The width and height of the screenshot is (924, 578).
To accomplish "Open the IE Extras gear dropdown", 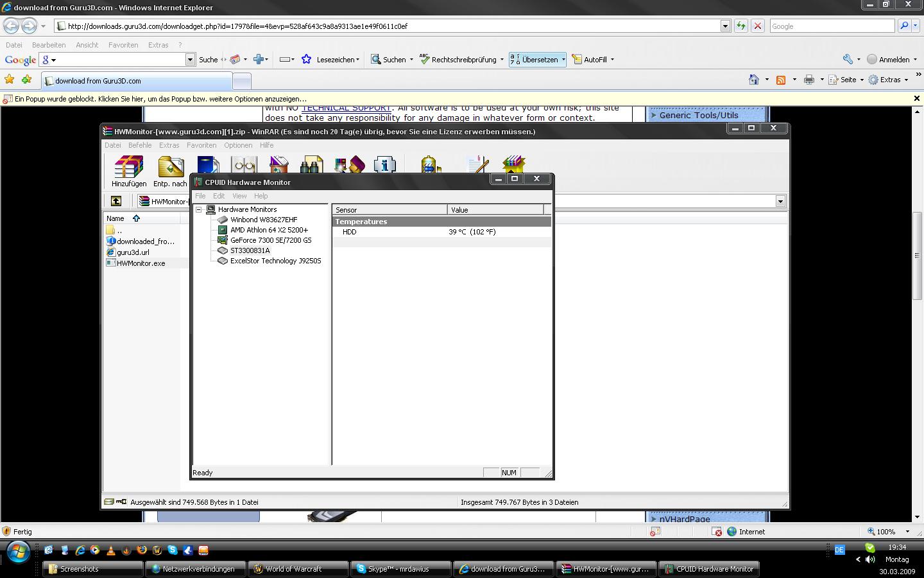I will coord(889,80).
